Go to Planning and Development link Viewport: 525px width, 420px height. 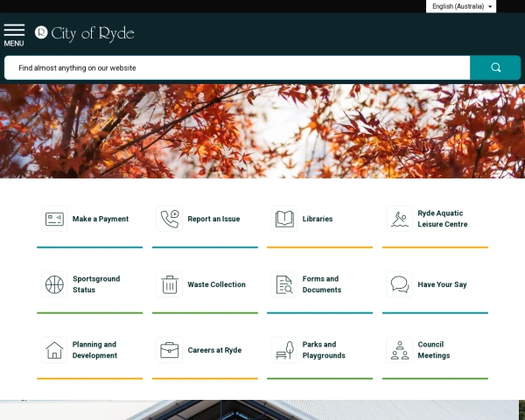pyautogui.click(x=94, y=350)
